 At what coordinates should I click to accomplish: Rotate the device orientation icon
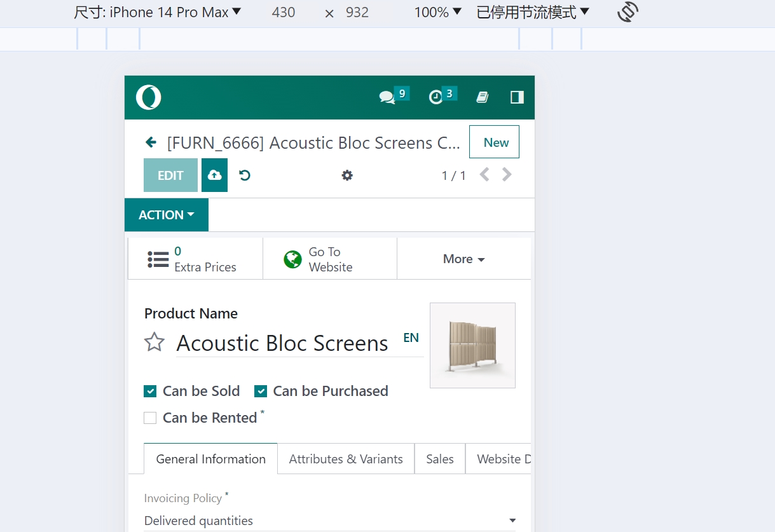pos(628,12)
